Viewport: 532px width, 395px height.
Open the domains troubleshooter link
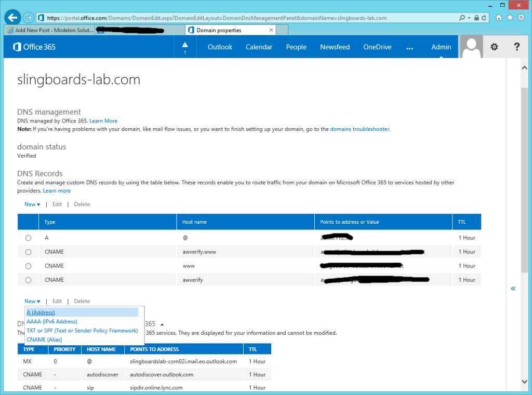tap(359, 129)
